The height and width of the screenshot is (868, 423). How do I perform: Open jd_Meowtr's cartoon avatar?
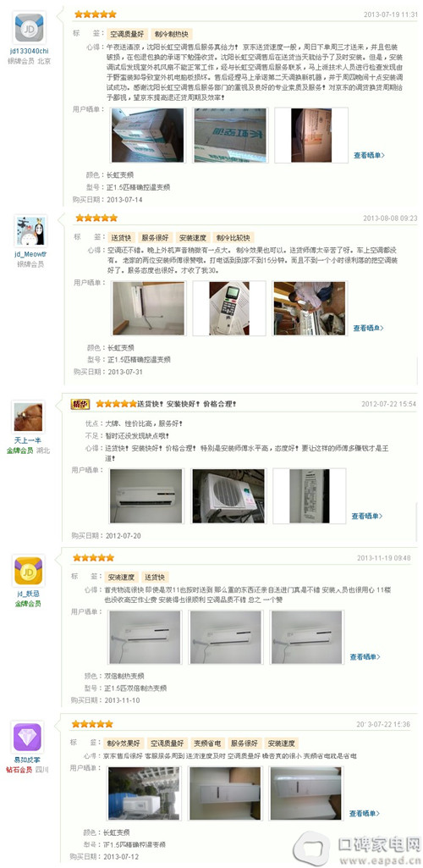pyautogui.click(x=30, y=231)
